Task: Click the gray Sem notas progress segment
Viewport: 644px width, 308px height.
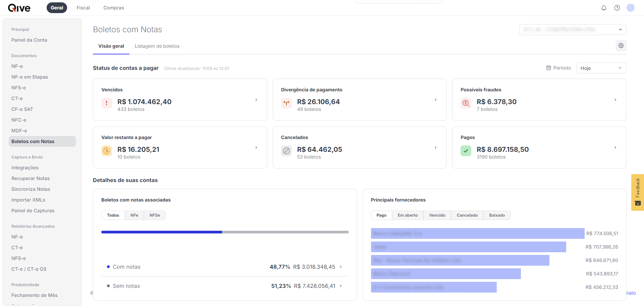Action: click(285, 232)
